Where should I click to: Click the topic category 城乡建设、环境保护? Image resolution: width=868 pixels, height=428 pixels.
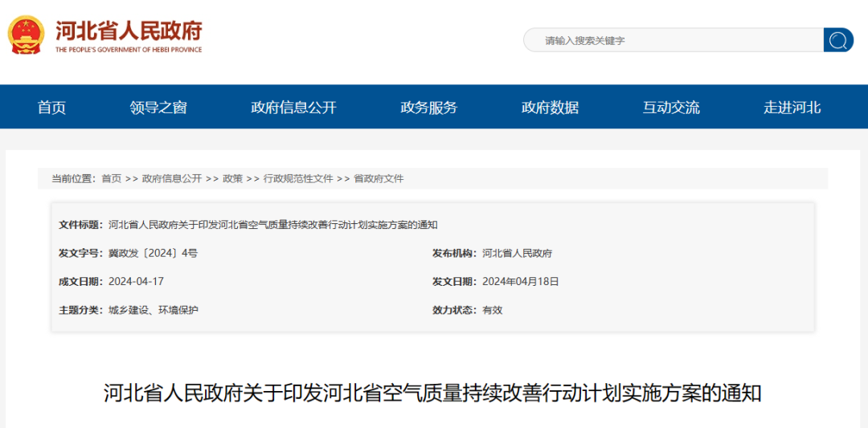(x=154, y=310)
